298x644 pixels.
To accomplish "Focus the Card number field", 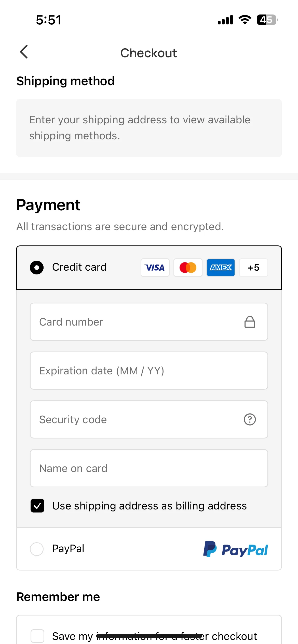I will click(x=149, y=322).
